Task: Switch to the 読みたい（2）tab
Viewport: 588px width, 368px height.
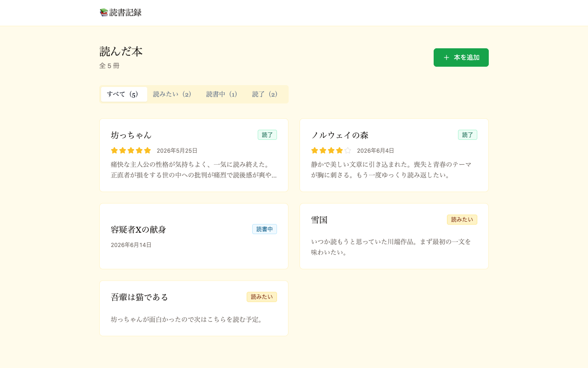Action: 174,94
